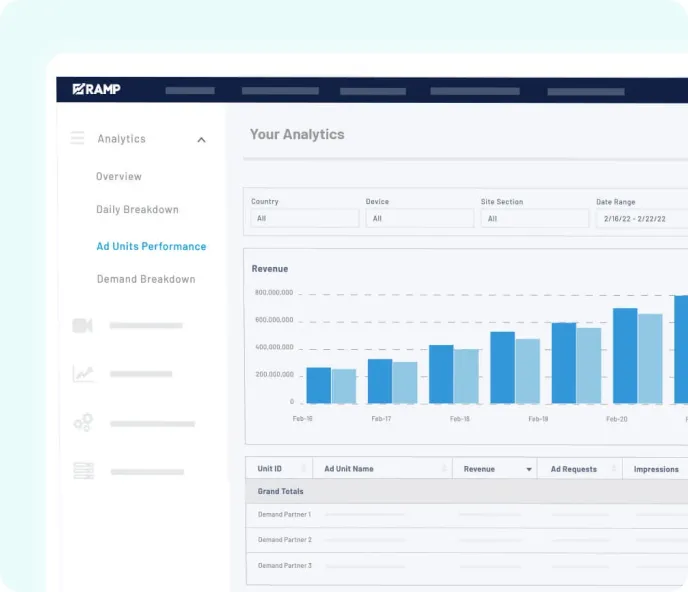This screenshot has width=688, height=592.
Task: Click the Revenue column sort arrow
Action: point(529,470)
